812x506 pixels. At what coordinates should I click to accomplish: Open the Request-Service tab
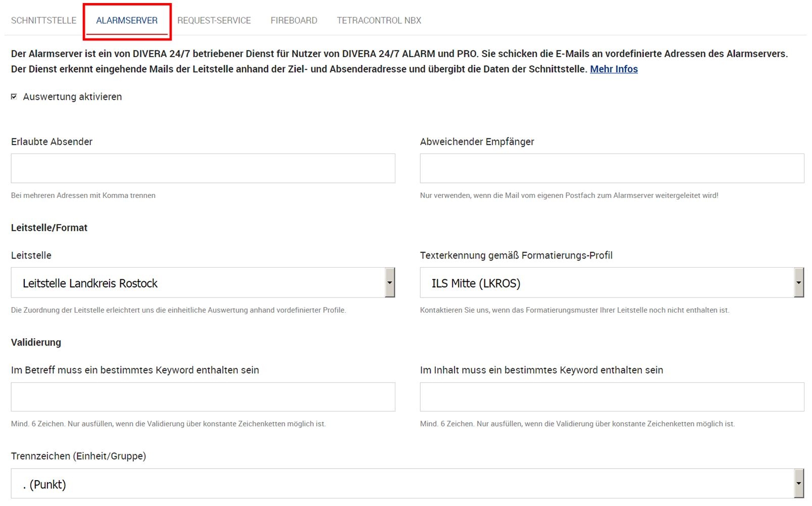pos(214,20)
